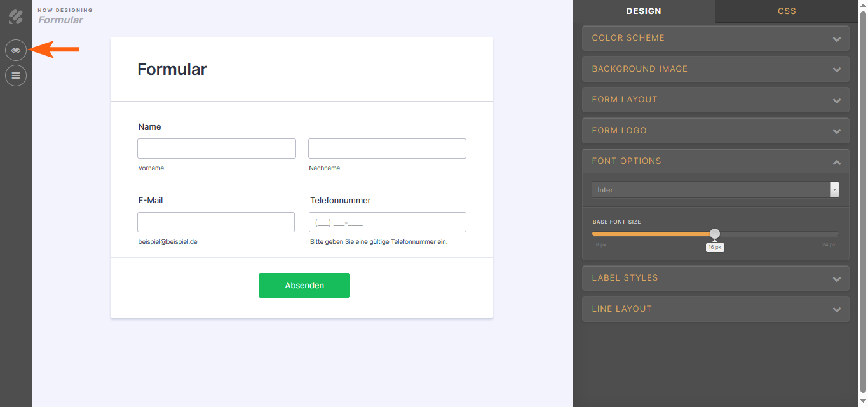Open the Form Layout section
The height and width of the screenshot is (407, 868).
click(715, 100)
